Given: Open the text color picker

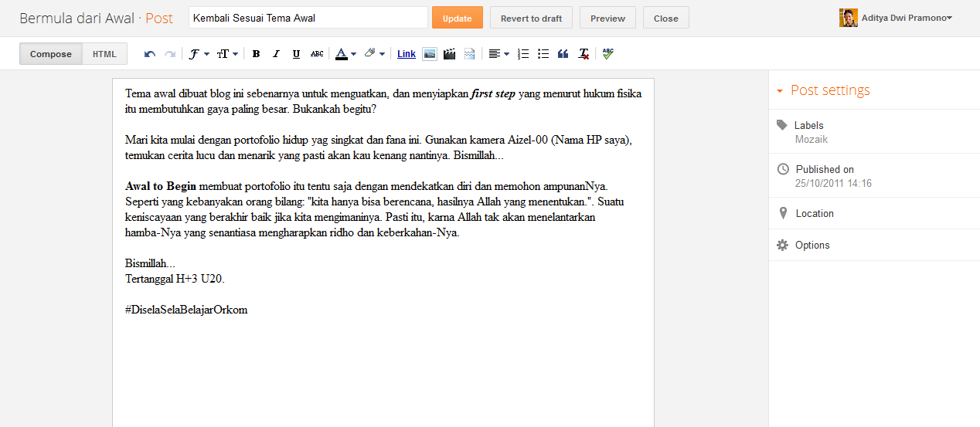Looking at the screenshot, I should [x=345, y=54].
